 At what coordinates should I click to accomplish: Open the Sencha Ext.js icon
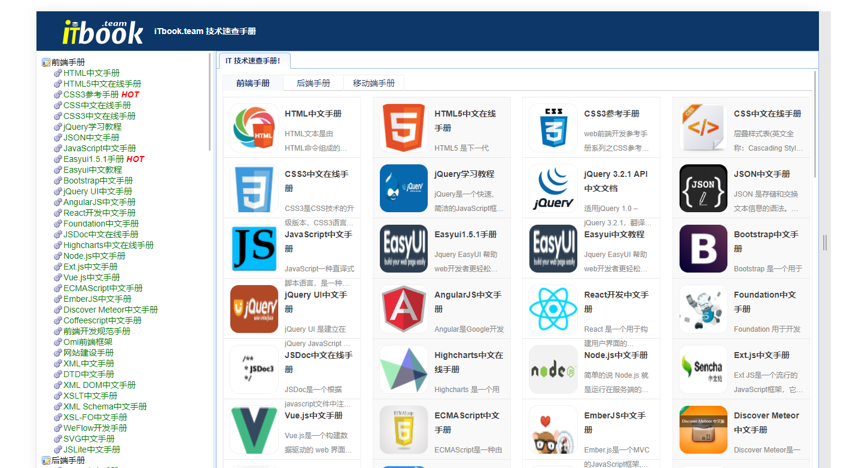703,370
